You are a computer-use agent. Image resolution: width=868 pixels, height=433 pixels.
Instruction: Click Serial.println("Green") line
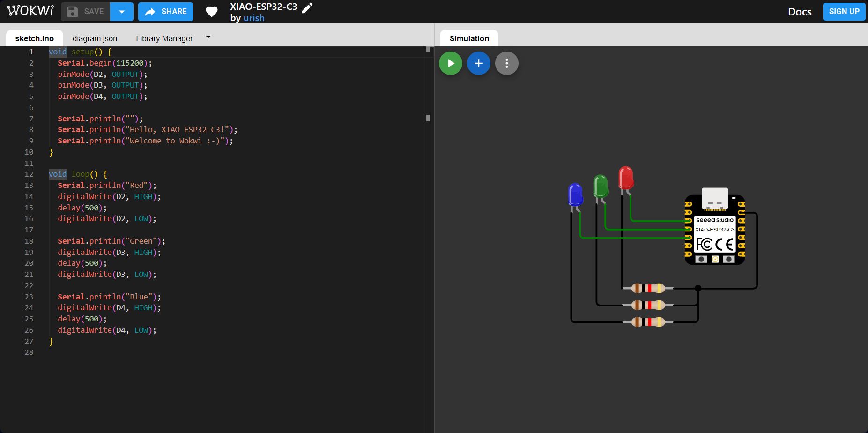point(111,241)
